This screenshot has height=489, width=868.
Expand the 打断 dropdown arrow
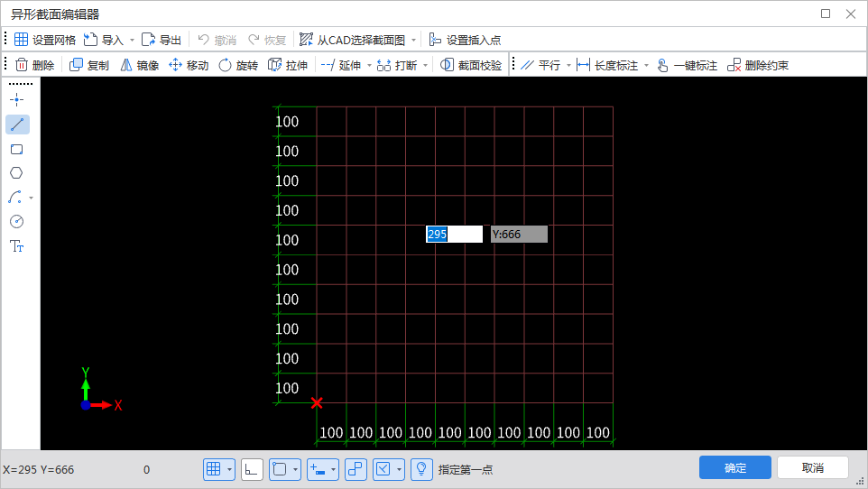coord(425,65)
